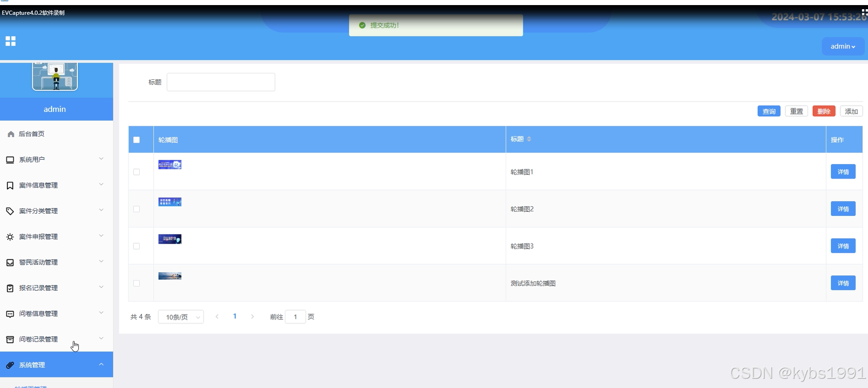Sort table by the 标题 column arrows
This screenshot has height=388, width=868.
point(529,139)
